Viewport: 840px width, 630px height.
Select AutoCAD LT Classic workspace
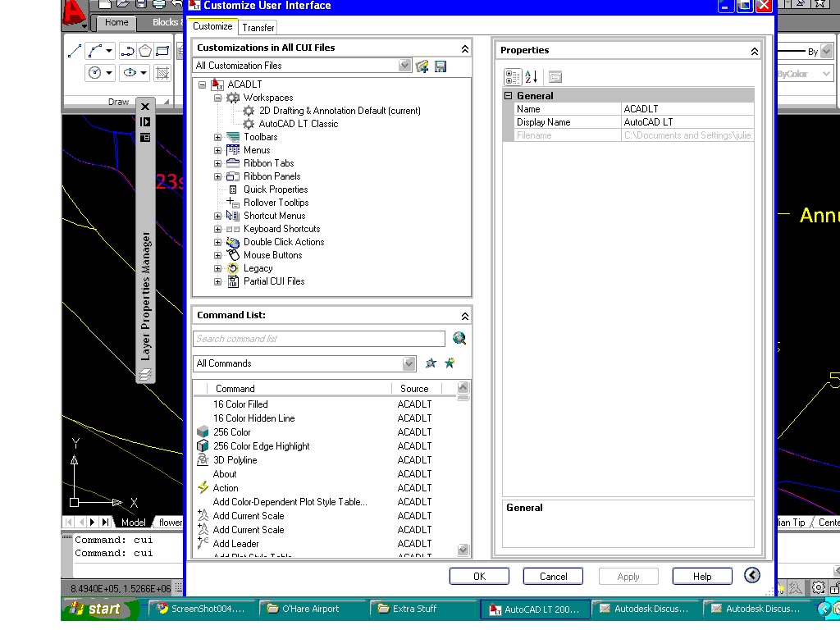299,124
